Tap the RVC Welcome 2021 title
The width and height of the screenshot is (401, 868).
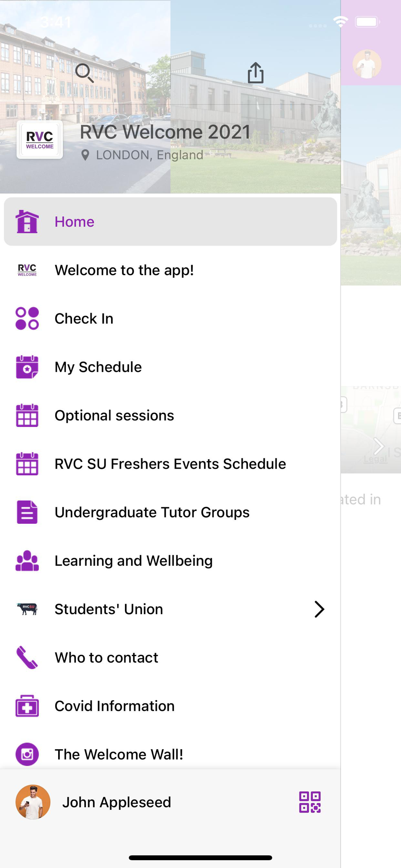165,132
